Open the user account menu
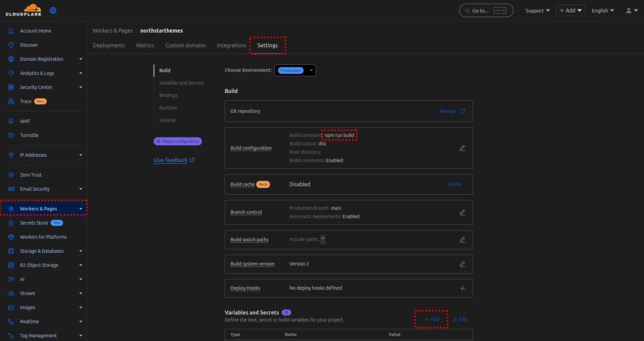Viewport: 644px width, 341px height. (632, 10)
